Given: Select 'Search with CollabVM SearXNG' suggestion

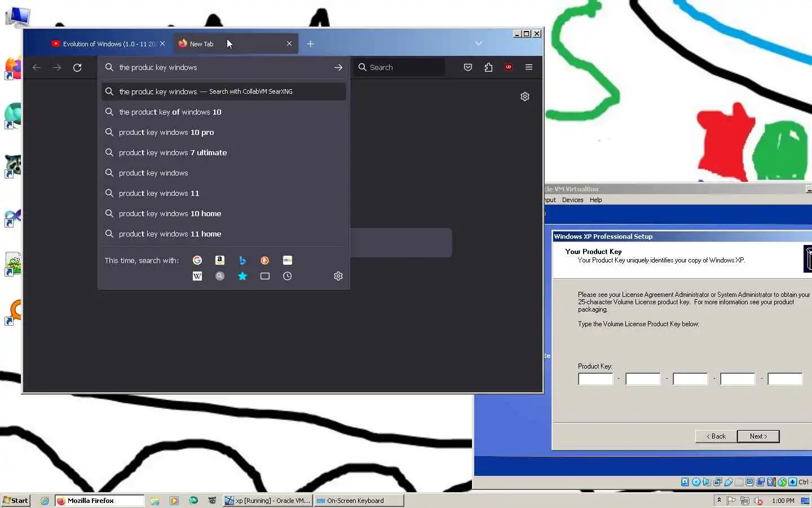Looking at the screenshot, I should [x=224, y=91].
